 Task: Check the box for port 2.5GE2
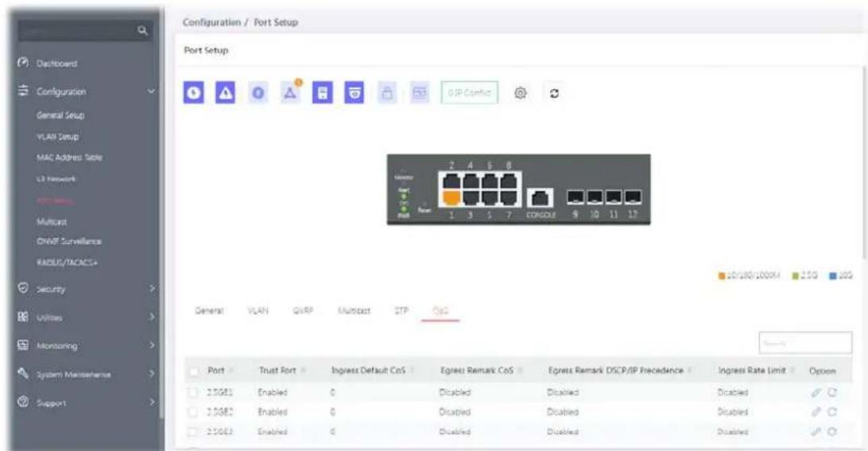coord(192,412)
